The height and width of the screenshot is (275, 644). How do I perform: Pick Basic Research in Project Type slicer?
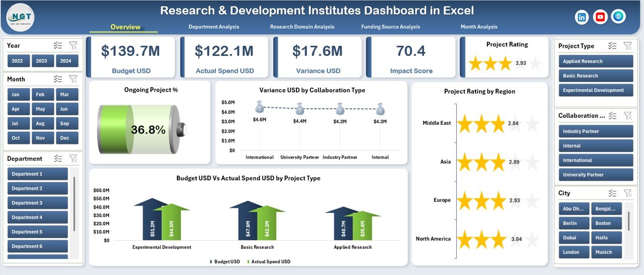click(596, 76)
